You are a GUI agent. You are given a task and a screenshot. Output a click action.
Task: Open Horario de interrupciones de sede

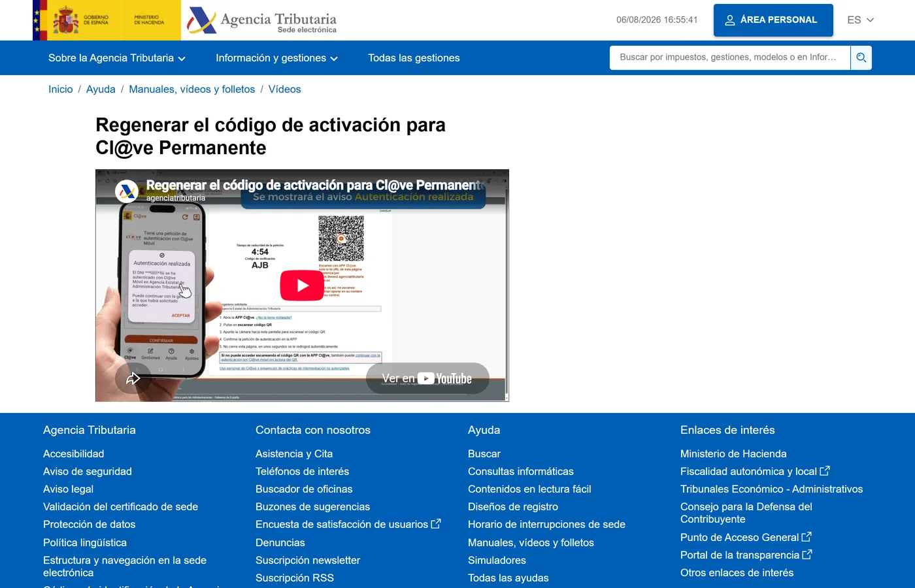coord(547,524)
